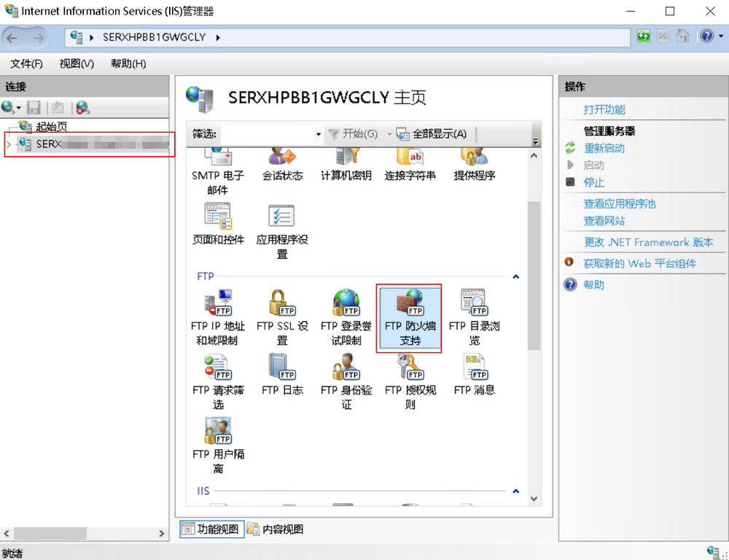Click the up-folder icon in 连接 toolbar
The height and width of the screenshot is (560, 729).
pos(58,107)
